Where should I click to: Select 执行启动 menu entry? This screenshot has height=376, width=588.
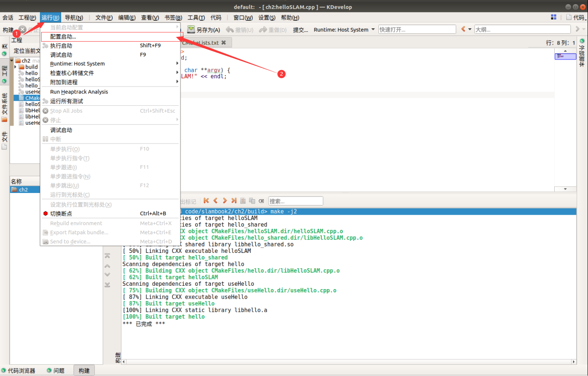point(110,46)
